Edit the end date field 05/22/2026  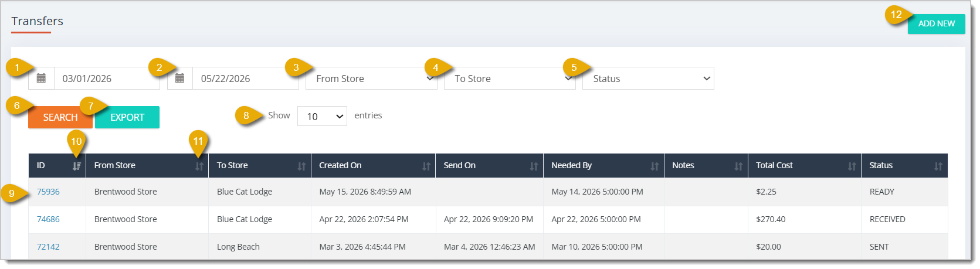pyautogui.click(x=246, y=79)
